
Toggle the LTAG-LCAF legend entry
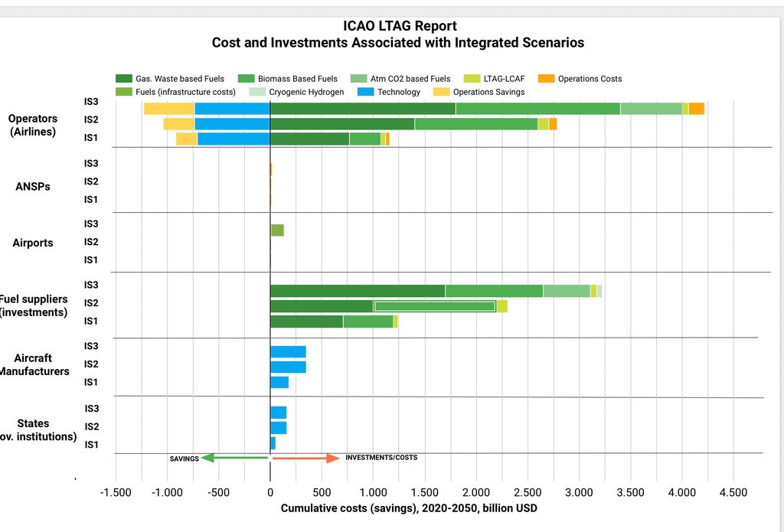[498, 79]
